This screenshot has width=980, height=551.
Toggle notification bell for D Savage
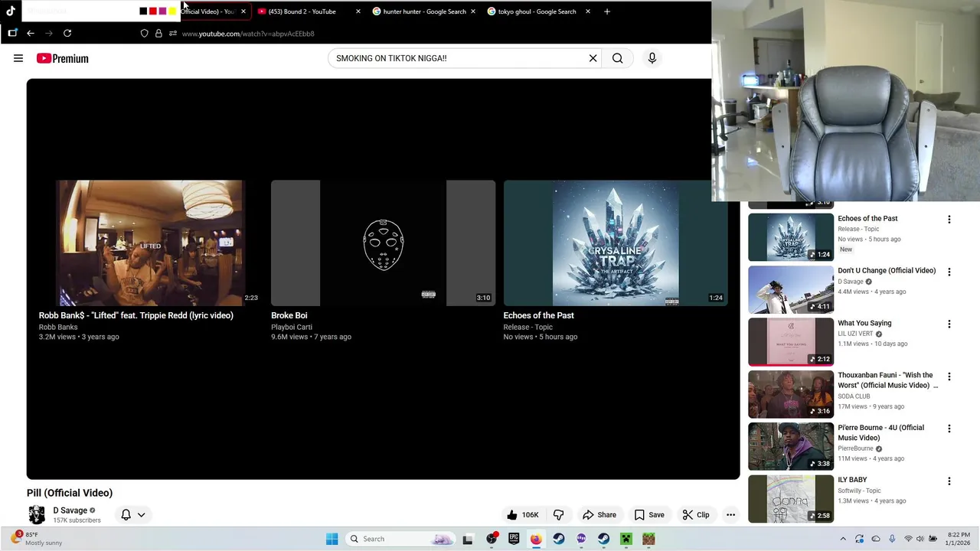tap(126, 515)
